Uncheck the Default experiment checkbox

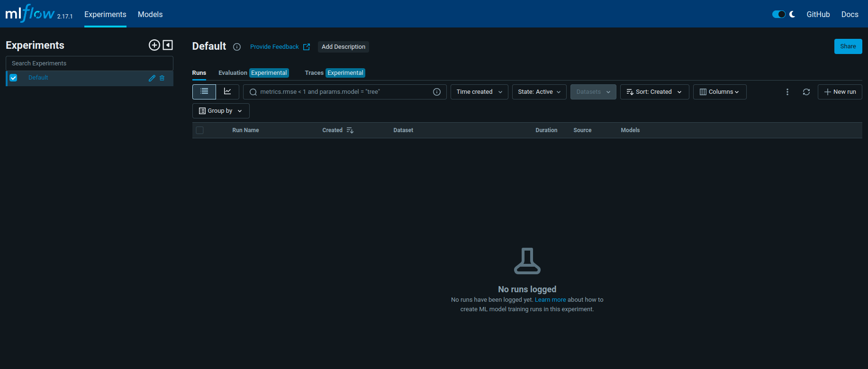pos(13,78)
